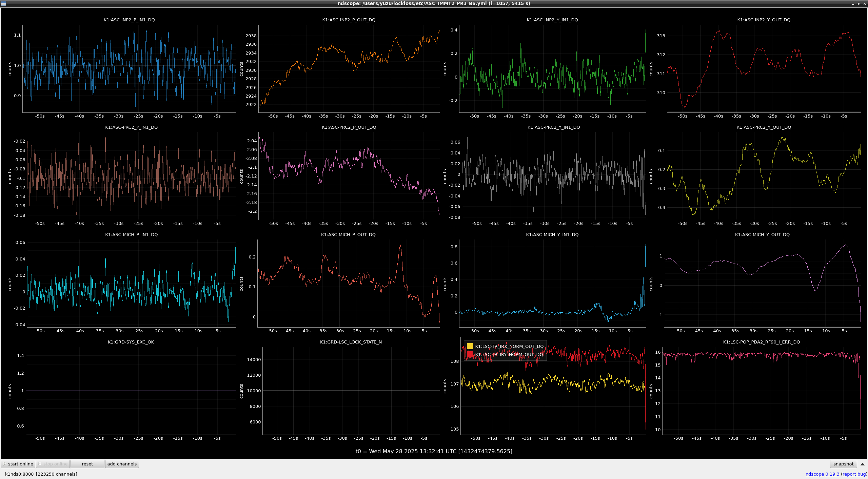Click the reset button
Viewport: 868px width, 479px height.
tap(87, 464)
